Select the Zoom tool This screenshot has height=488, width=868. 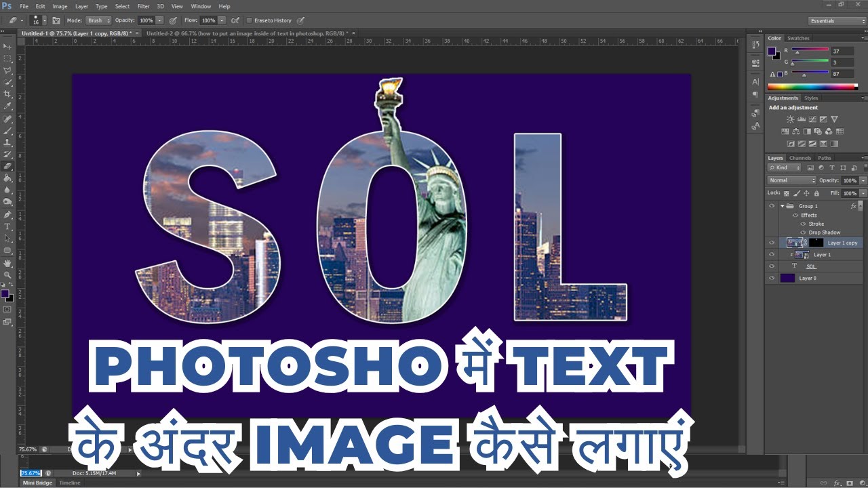pos(7,275)
